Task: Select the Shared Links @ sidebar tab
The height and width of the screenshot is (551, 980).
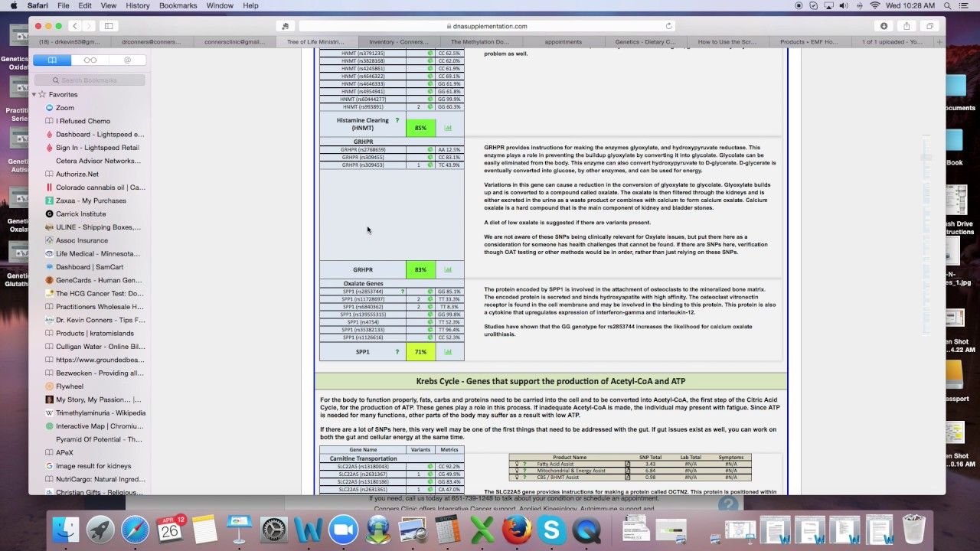Action: (x=127, y=60)
